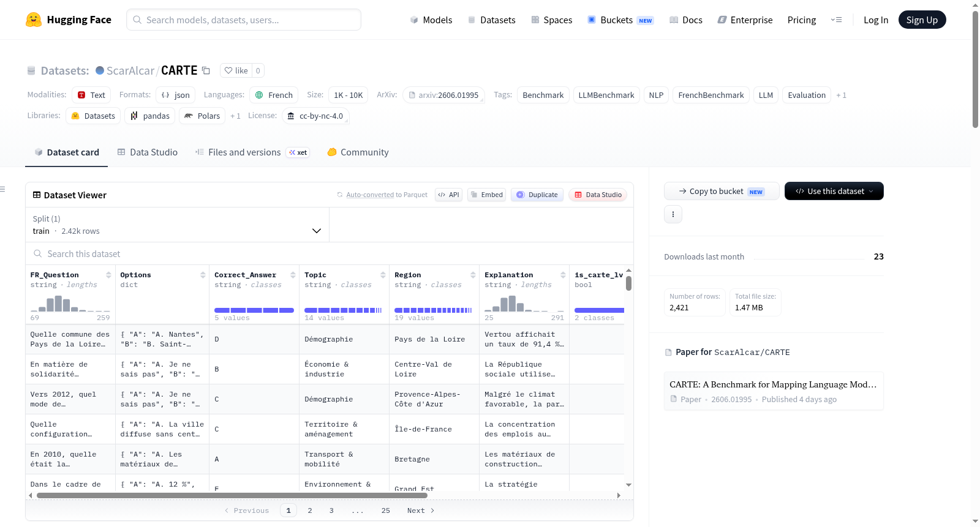Click the ScarAlcar owner link
The width and height of the screenshot is (980, 527).
(x=130, y=70)
